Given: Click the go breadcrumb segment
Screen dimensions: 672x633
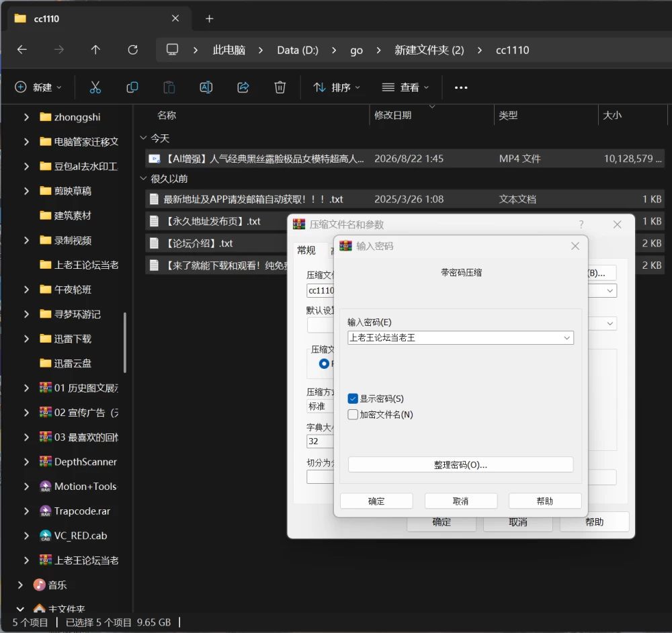Looking at the screenshot, I should pos(356,50).
